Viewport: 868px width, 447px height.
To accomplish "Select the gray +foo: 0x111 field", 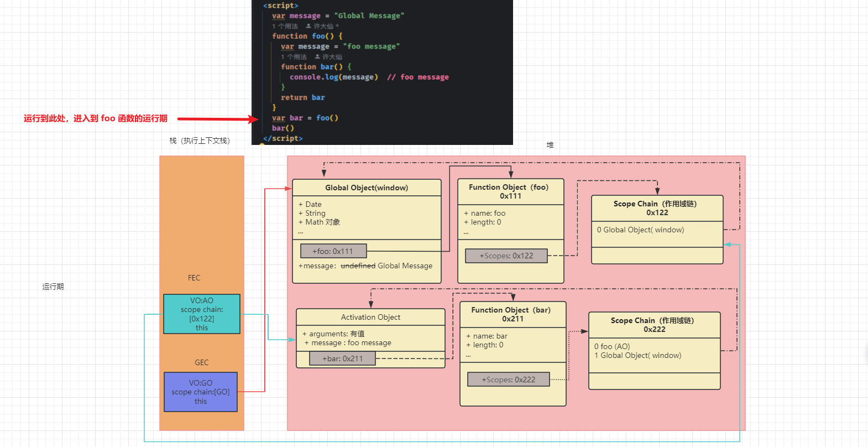I will [333, 251].
